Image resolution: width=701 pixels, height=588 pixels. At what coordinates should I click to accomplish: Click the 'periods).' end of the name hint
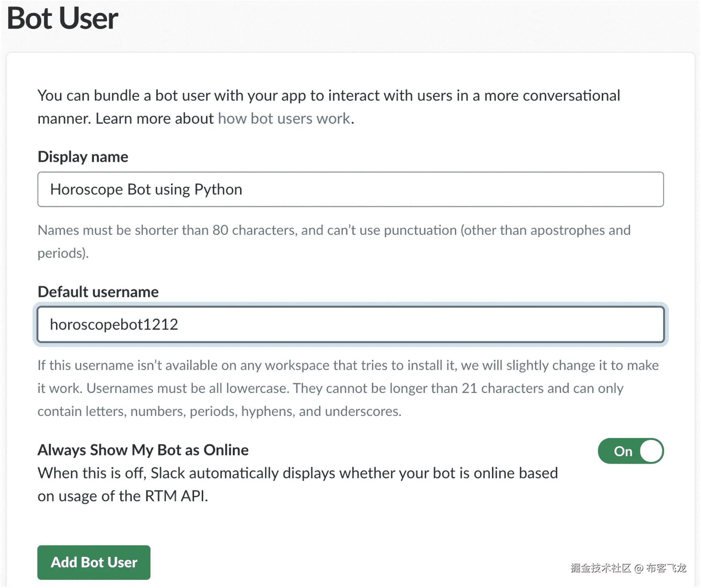tap(63, 253)
